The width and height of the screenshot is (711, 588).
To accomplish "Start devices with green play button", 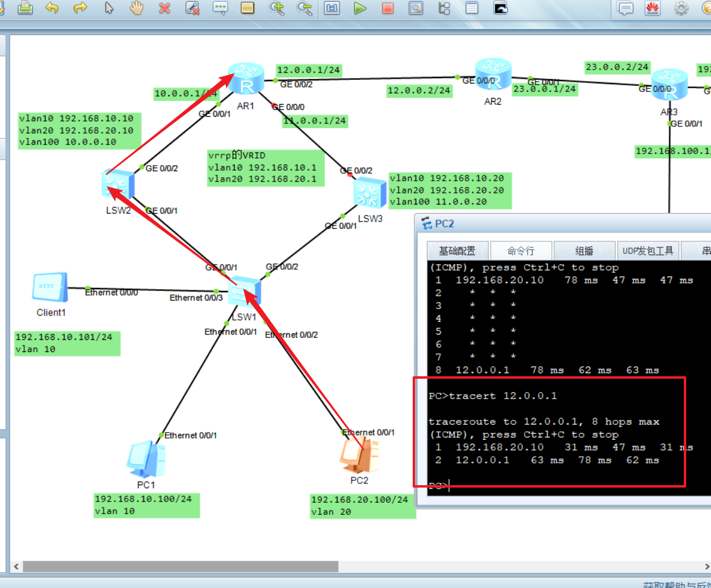I will pyautogui.click(x=360, y=8).
